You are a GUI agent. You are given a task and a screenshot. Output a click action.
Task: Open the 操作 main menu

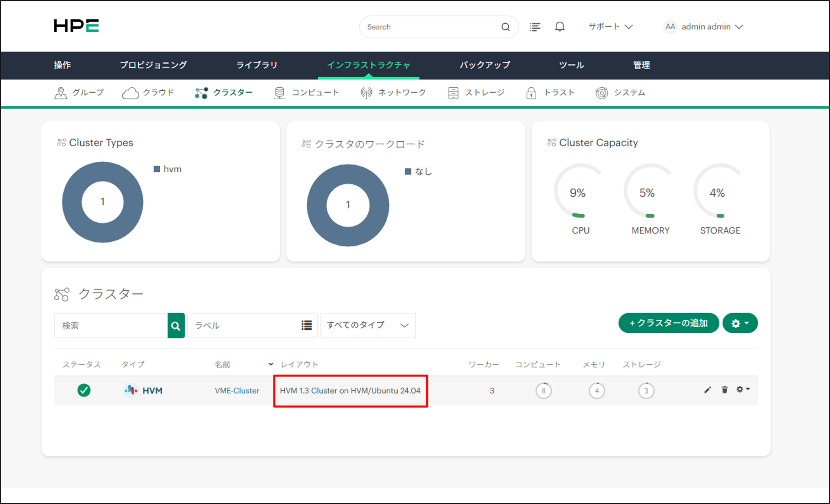click(62, 65)
